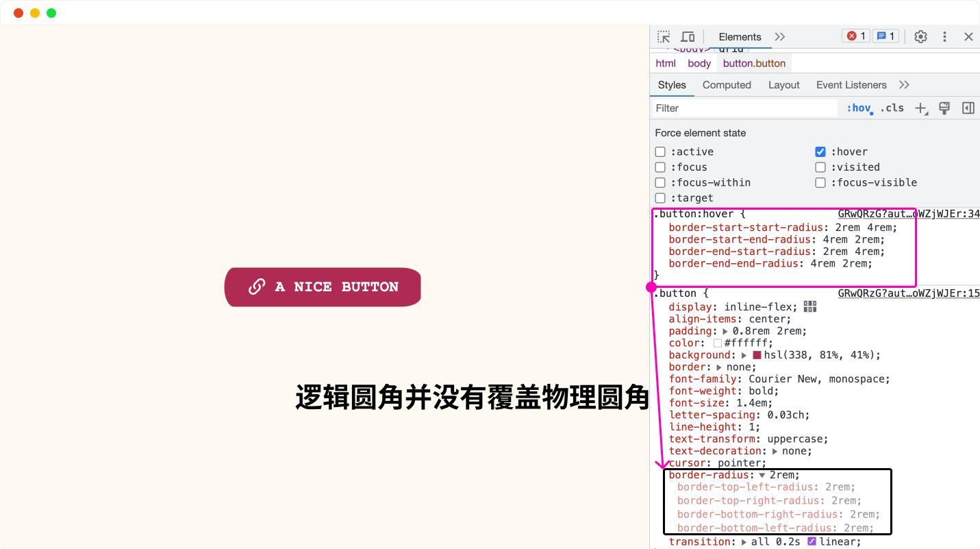This screenshot has width=980, height=549.
Task: Enable the :target state checkbox
Action: pyautogui.click(x=660, y=198)
